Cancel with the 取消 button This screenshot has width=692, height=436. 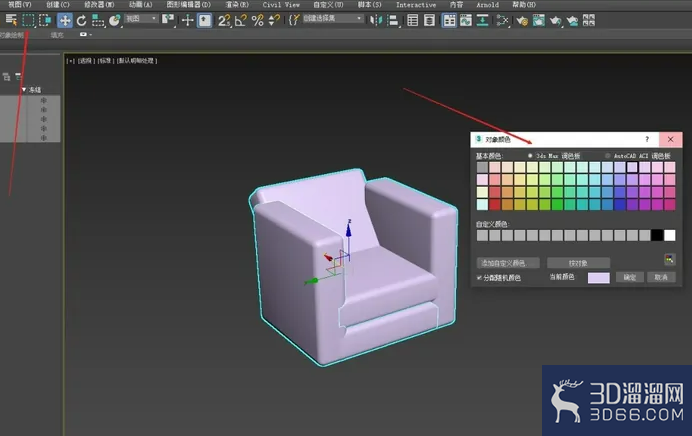(661, 277)
